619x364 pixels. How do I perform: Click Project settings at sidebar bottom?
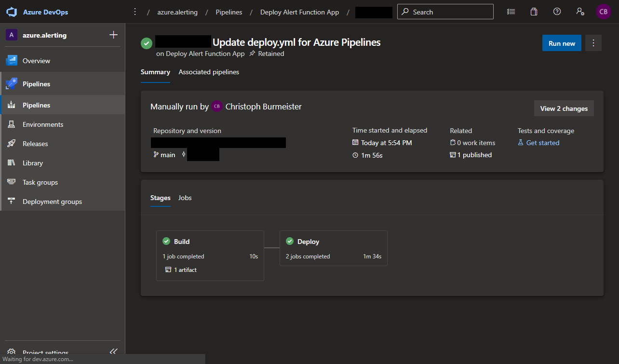(x=46, y=352)
